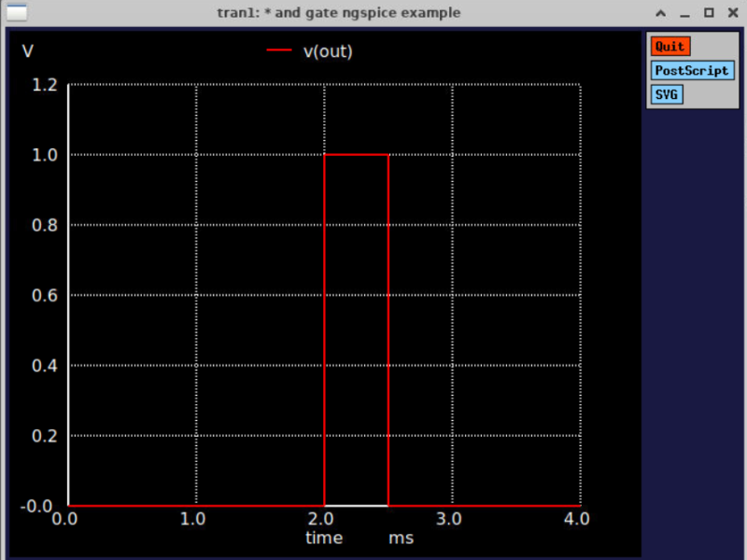Roll up window using title bar up-arrow
Image resolution: width=747 pixels, height=560 pixels.
coord(661,13)
